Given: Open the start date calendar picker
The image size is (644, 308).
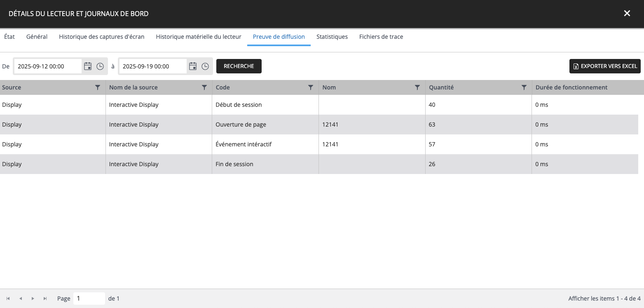Looking at the screenshot, I should coord(88,66).
